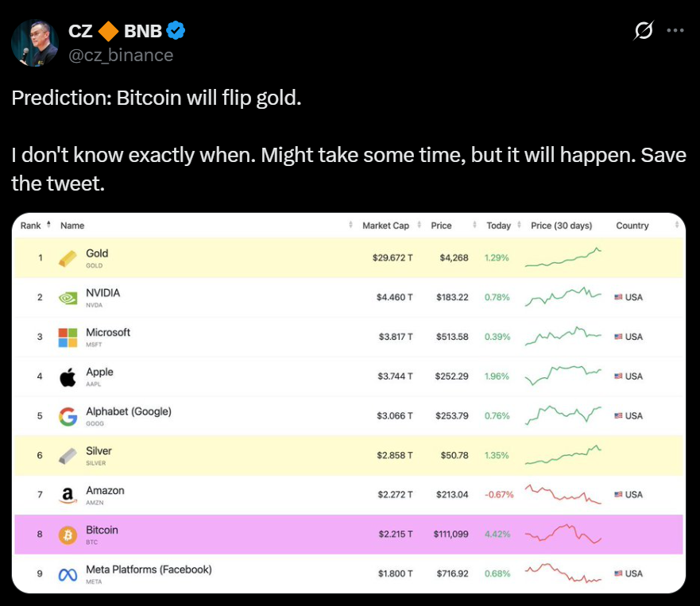Sort table by Rank column arrows

click(48, 226)
